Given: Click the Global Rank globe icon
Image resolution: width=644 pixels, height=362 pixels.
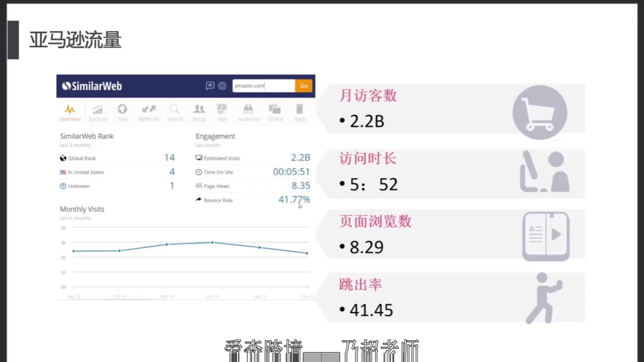Looking at the screenshot, I should pyautogui.click(x=63, y=158).
